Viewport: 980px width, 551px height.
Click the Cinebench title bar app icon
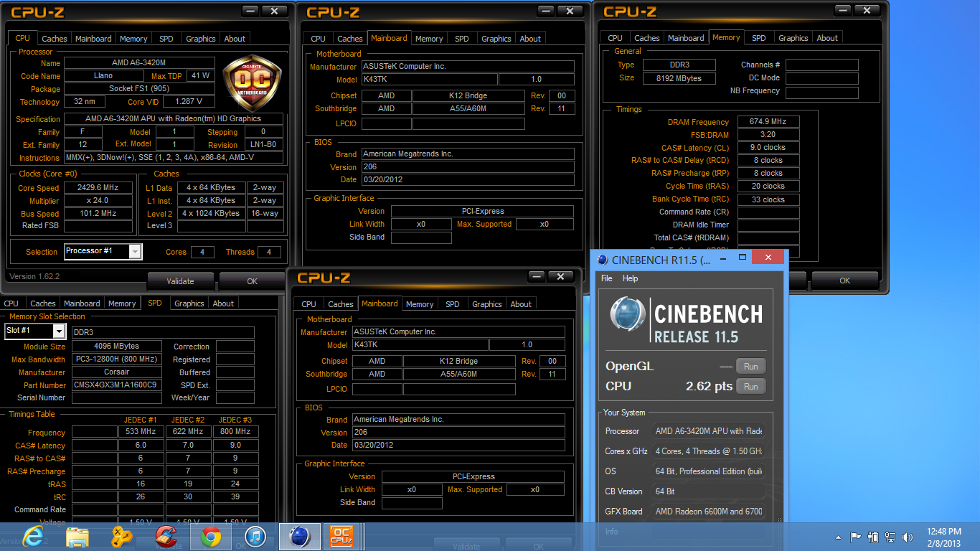point(603,260)
